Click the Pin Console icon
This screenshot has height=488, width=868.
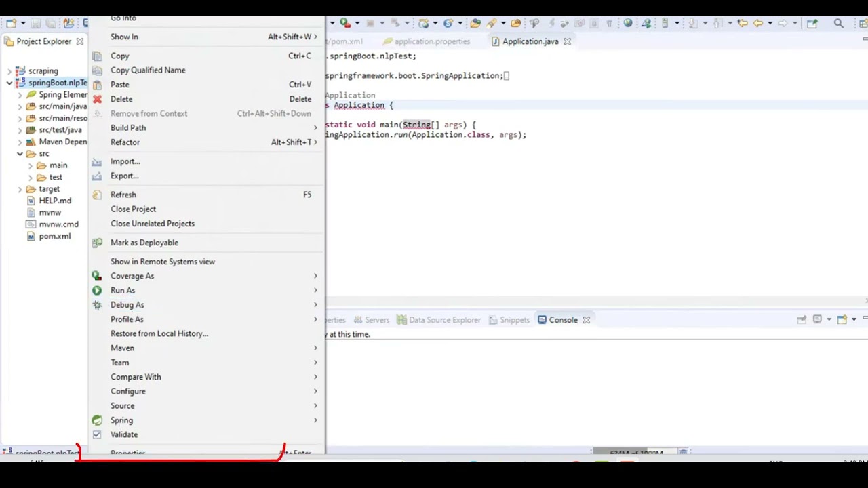pos(802,319)
